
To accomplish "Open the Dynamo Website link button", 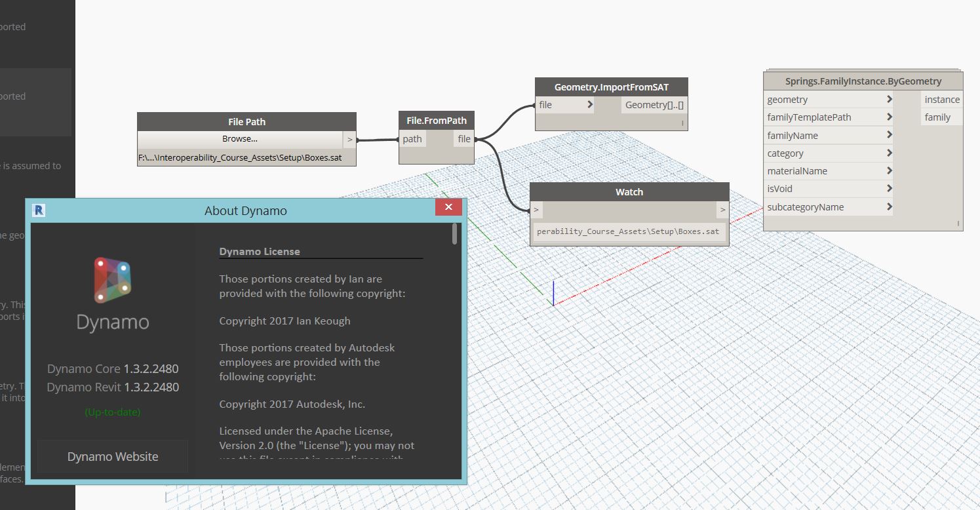I will 113,457.
